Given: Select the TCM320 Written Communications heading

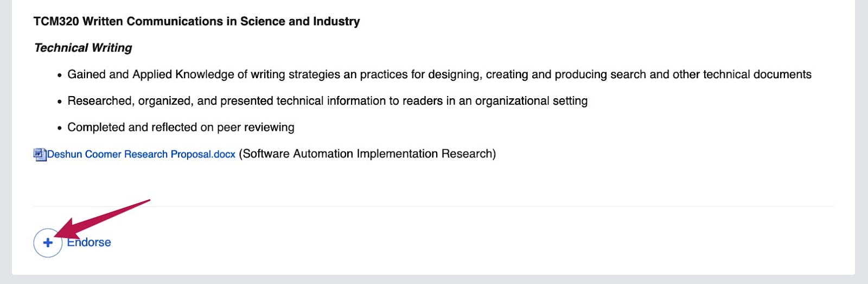Looking at the screenshot, I should tap(196, 21).
